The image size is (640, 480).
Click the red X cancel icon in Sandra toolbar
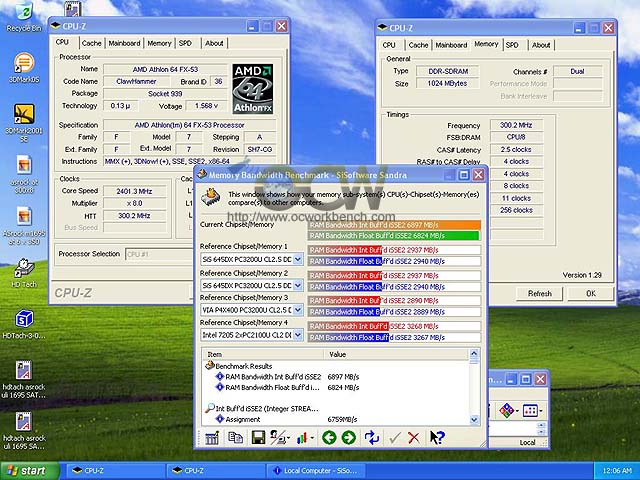coord(414,438)
